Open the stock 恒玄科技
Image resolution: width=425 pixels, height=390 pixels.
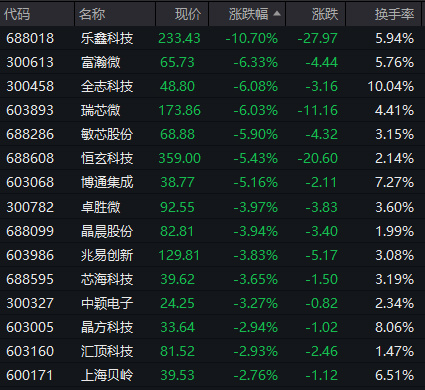[107, 158]
